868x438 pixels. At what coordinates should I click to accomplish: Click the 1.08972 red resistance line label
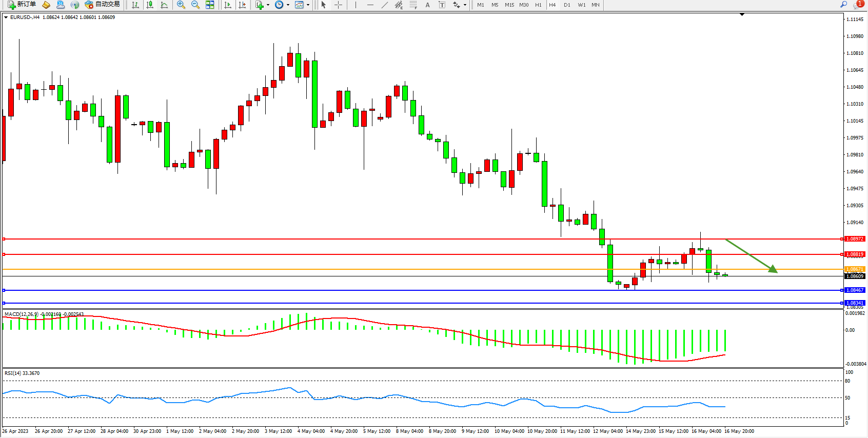855,239
